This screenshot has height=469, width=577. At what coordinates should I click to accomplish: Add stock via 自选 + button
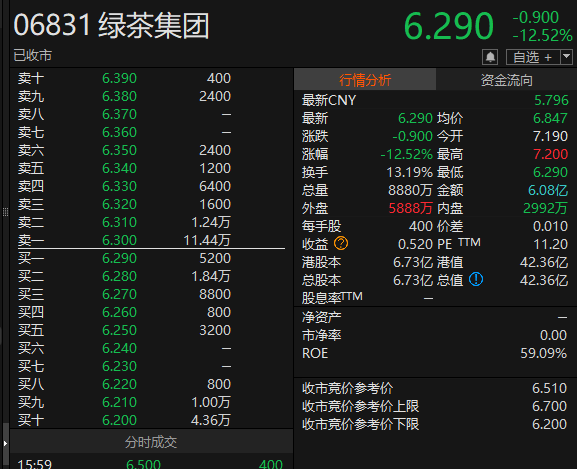tap(533, 57)
